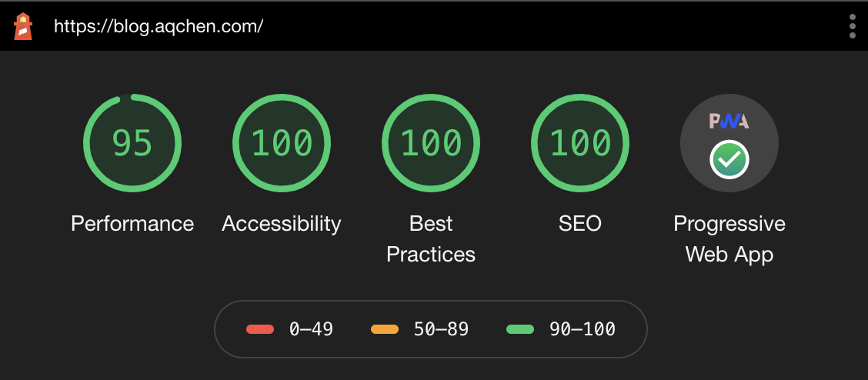868x380 pixels.
Task: Open the blog.aqchen.com URL link
Action: 159,26
